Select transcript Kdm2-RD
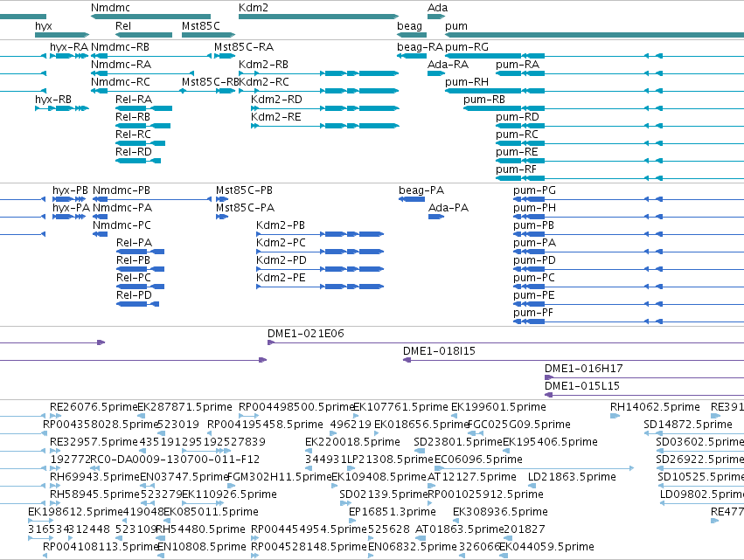The image size is (744, 560). (325, 108)
